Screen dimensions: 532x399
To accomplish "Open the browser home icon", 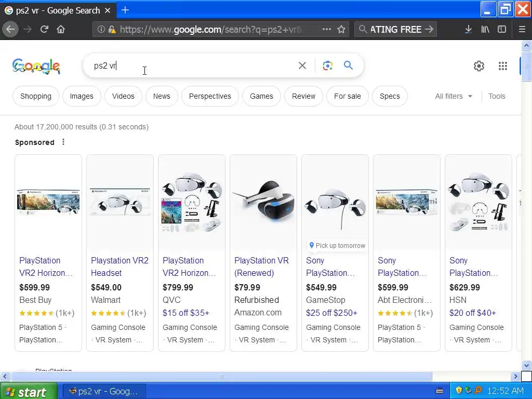I will pyautogui.click(x=61, y=30).
